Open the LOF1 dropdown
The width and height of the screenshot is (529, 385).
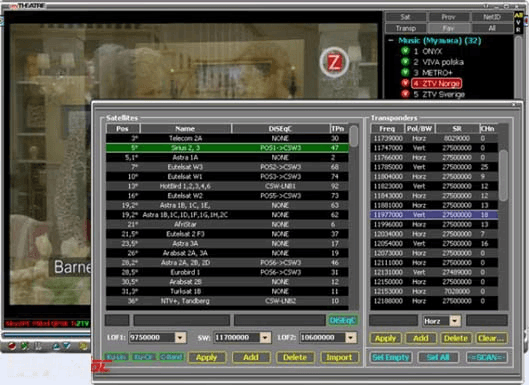point(180,337)
